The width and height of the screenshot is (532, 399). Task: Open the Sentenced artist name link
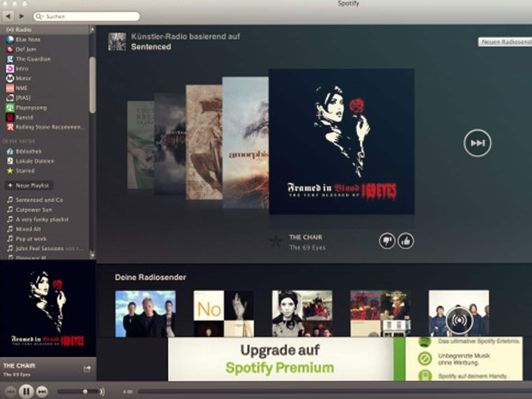(151, 47)
